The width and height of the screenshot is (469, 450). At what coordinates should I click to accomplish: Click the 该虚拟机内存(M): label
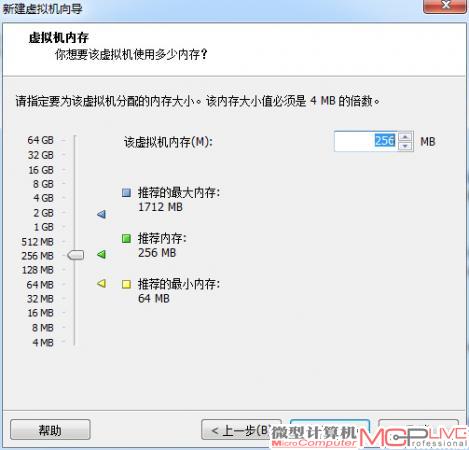168,142
